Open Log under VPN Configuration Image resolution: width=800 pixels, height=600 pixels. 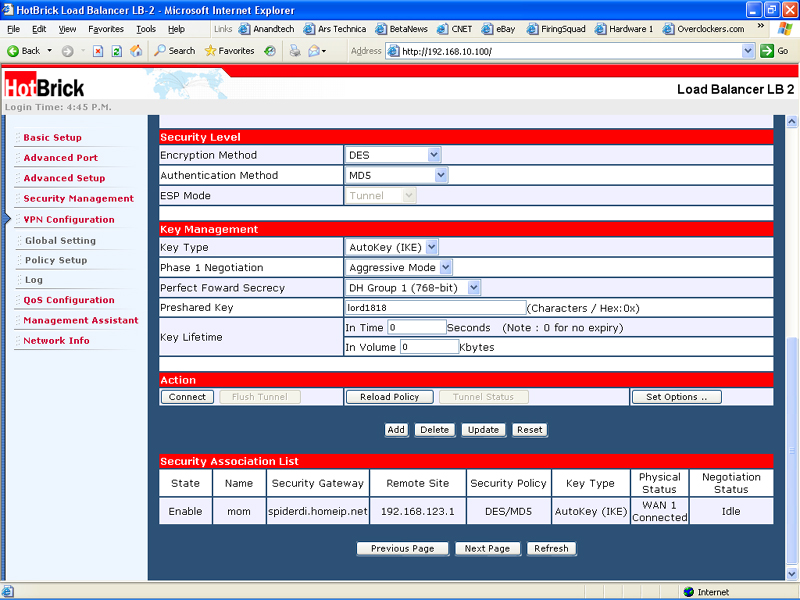34,280
